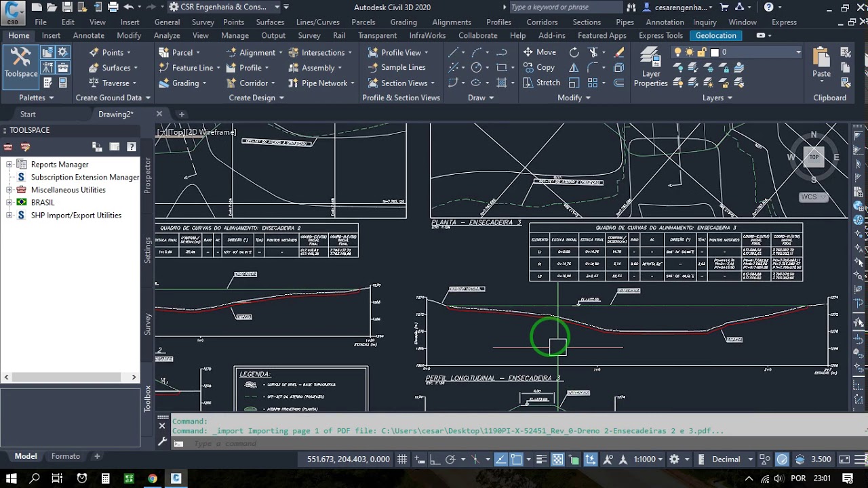Viewport: 868px width, 488px height.
Task: Click the workspace switching gear in status bar
Action: (674, 459)
